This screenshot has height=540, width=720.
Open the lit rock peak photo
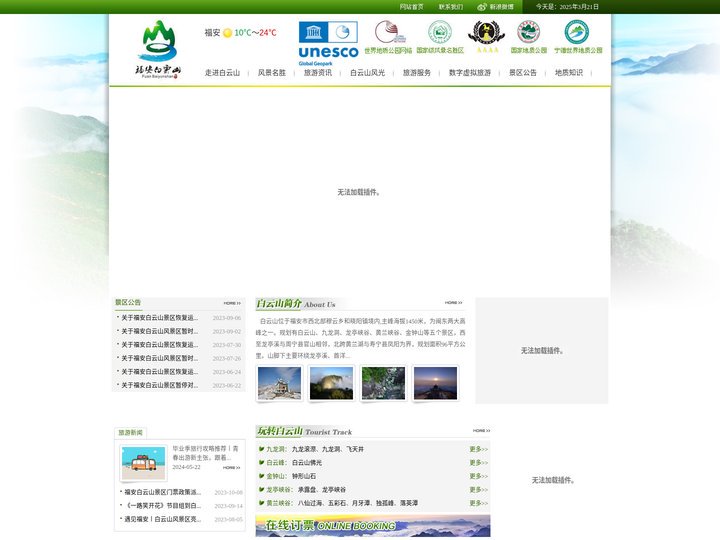pos(332,383)
